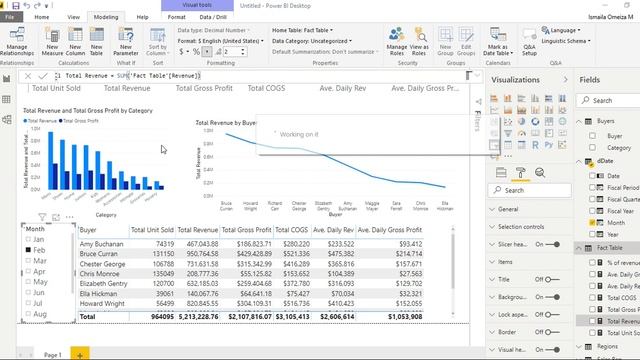This screenshot has height=360, width=640.
Task: Open slicer more options ellipsis
Action: 69,217
